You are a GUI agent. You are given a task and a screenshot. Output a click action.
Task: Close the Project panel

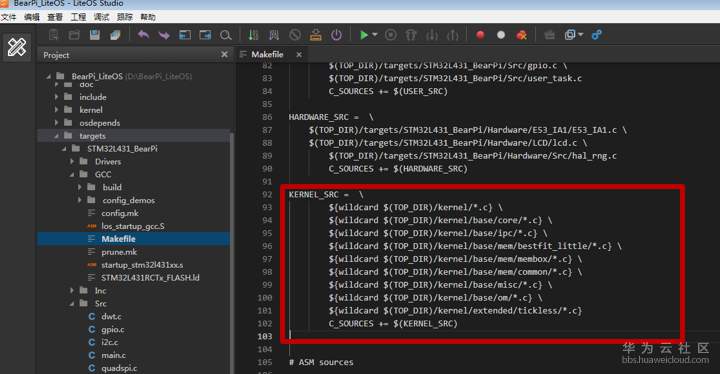click(224, 55)
